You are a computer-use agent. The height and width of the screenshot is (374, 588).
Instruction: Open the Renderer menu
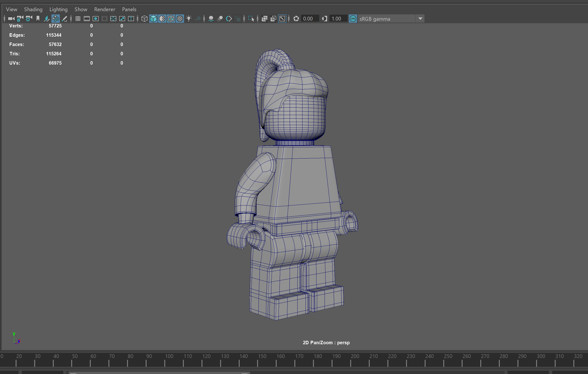[104, 9]
